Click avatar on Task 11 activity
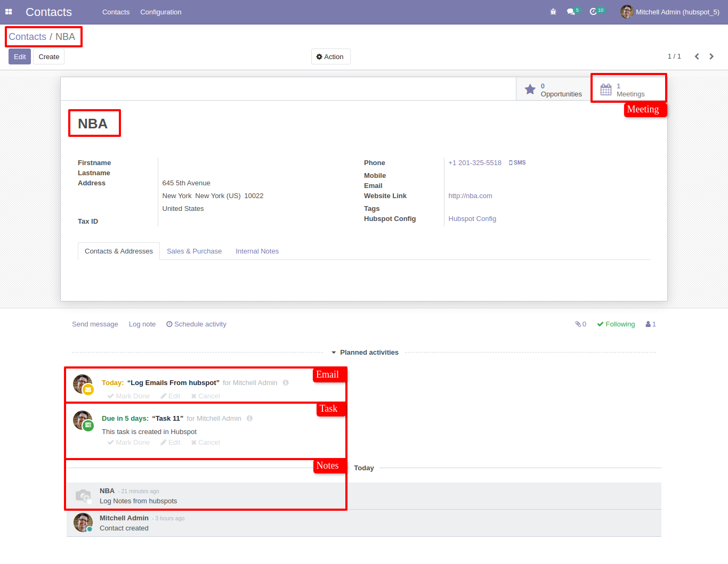The image size is (728, 564). [x=83, y=420]
